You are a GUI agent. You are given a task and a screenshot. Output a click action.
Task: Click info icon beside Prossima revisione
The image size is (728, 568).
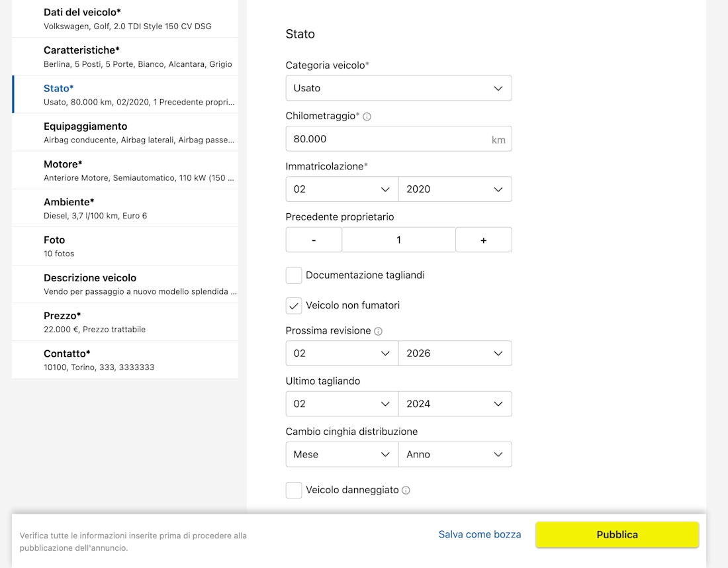[378, 331]
